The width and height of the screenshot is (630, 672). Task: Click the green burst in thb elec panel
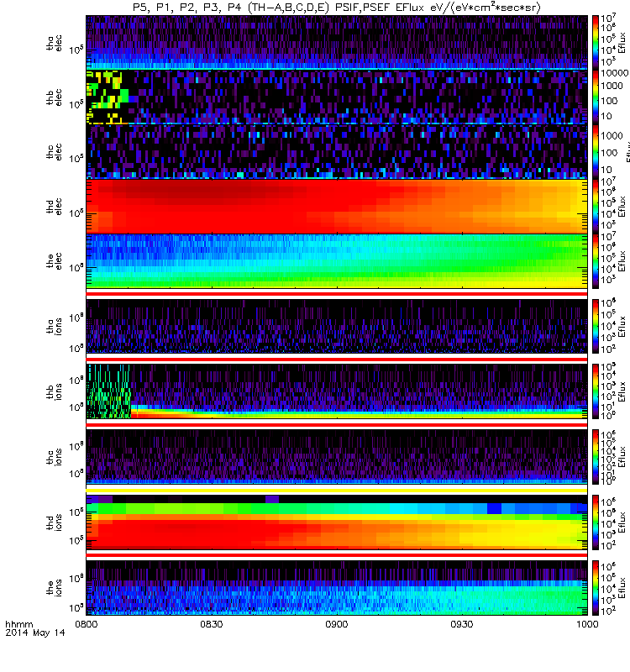click(x=108, y=97)
